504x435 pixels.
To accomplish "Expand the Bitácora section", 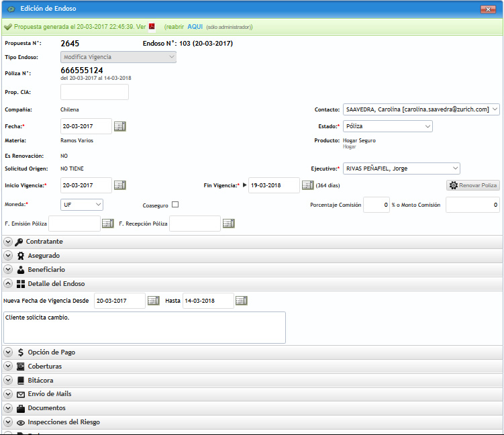I will pos(8,380).
